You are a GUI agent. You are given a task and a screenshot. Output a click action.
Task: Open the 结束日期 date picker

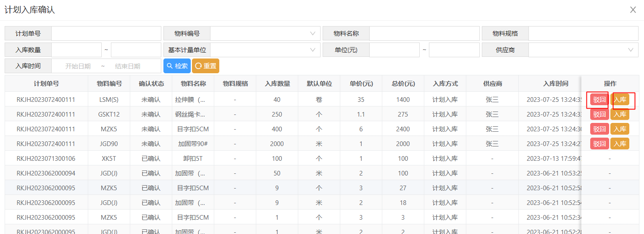coord(128,66)
